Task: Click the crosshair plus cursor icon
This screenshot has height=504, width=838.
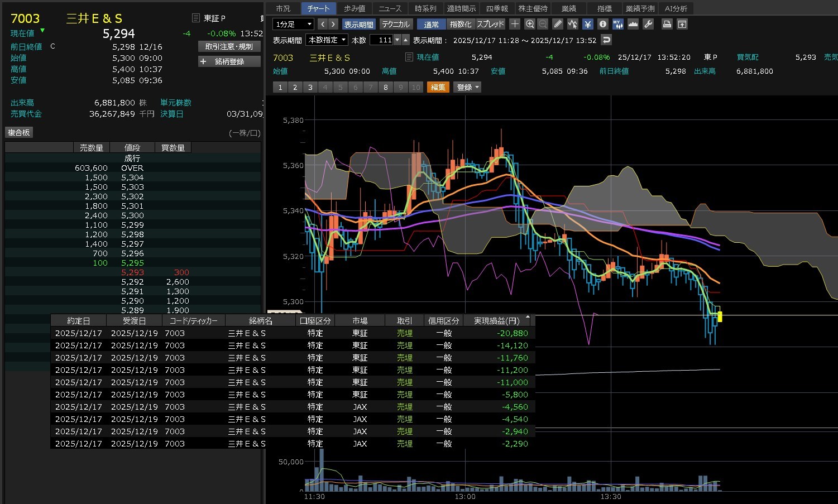Action: pos(515,24)
